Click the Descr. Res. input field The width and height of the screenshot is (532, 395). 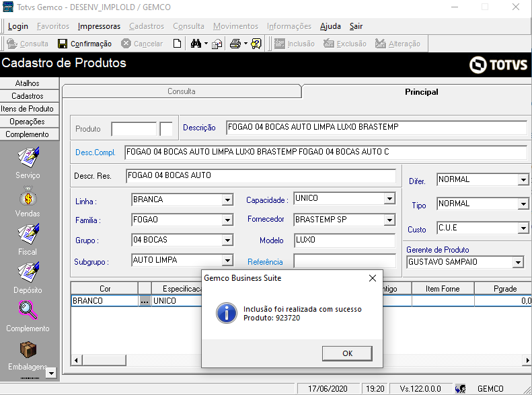pyautogui.click(x=260, y=175)
